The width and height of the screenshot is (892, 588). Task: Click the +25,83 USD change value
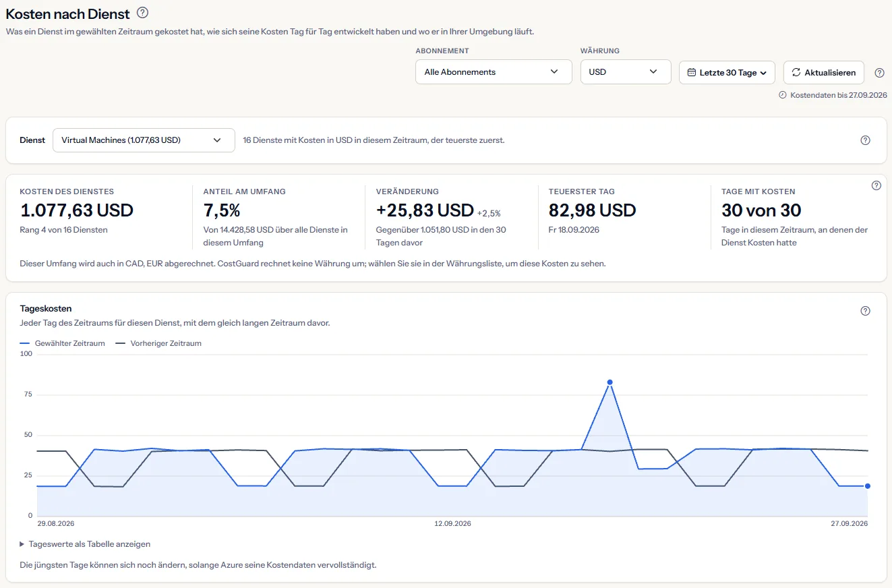coord(425,210)
